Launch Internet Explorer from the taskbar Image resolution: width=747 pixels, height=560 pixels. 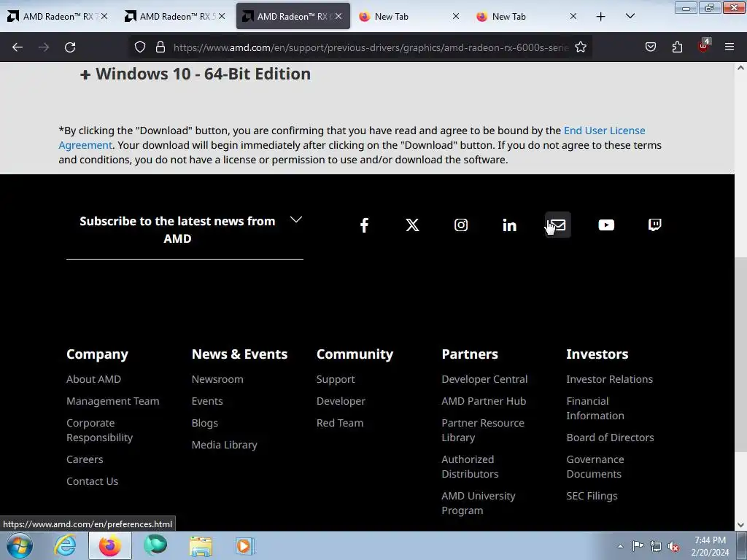tap(65, 545)
